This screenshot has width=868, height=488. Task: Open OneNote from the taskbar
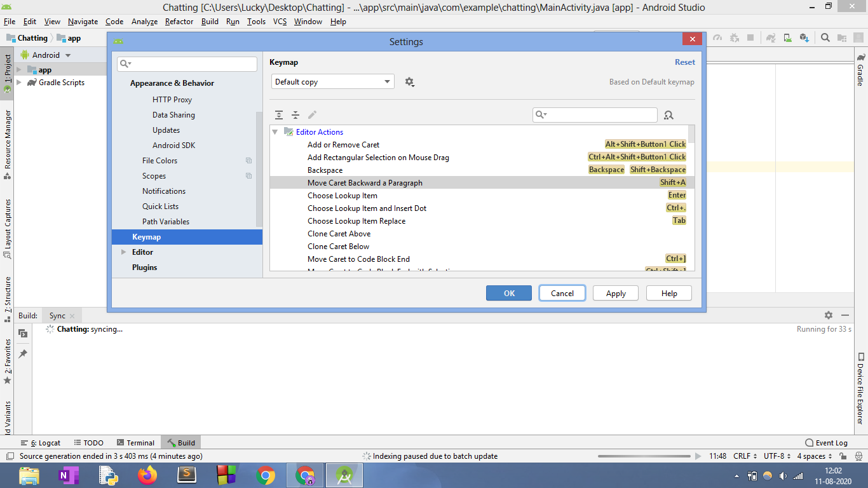pyautogui.click(x=69, y=475)
